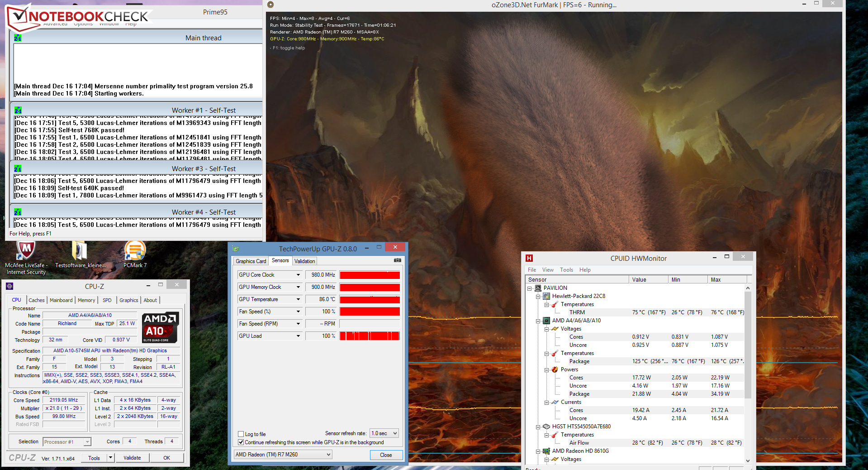Image resolution: width=868 pixels, height=470 pixels.
Task: Open the GPU Memory Clock sensor dropdown
Action: [x=298, y=287]
